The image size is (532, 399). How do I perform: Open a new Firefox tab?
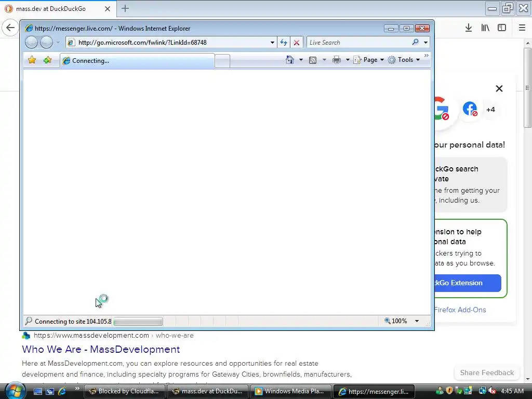pos(125,8)
